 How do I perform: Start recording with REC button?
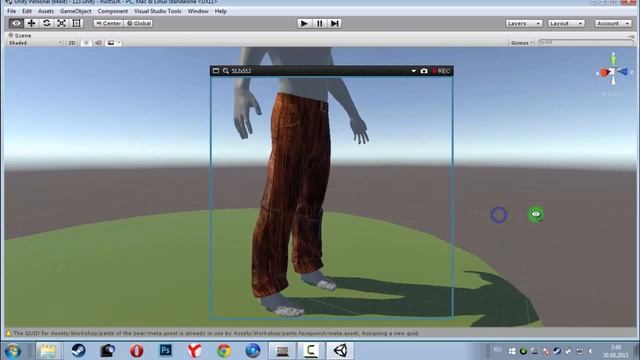coord(441,71)
